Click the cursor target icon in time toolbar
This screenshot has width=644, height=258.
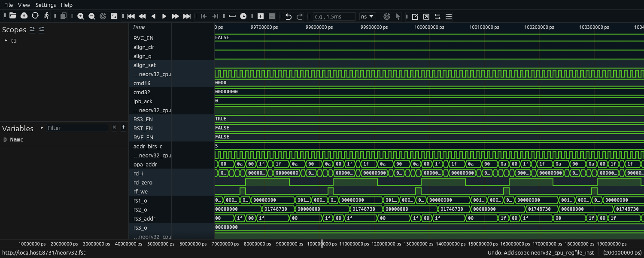(386, 16)
